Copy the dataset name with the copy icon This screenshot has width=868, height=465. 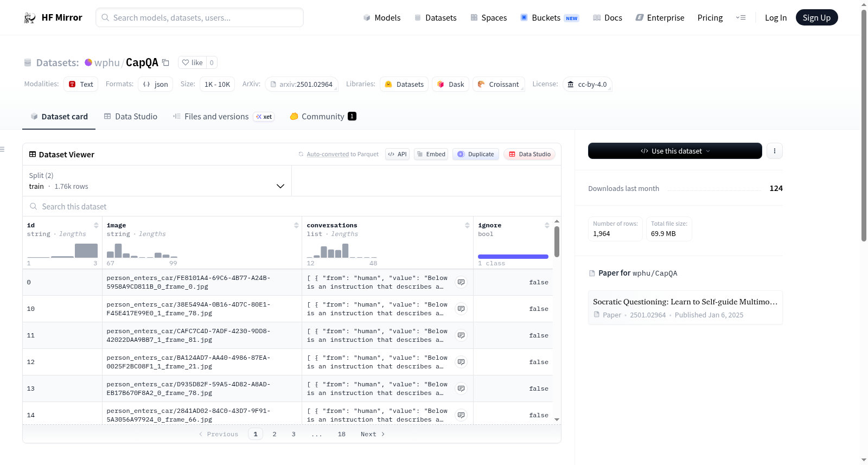point(166,63)
